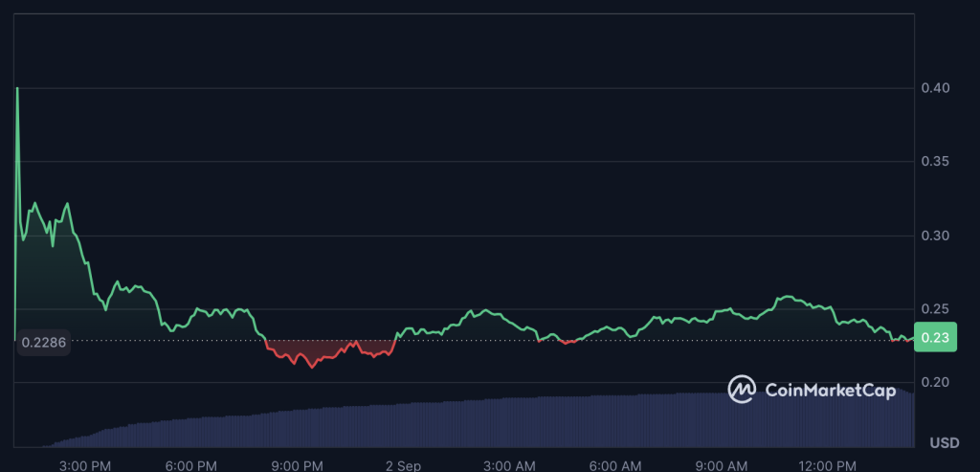This screenshot has width=980, height=472.
Task: Select the 0.35 price axis label
Action: 934,162
